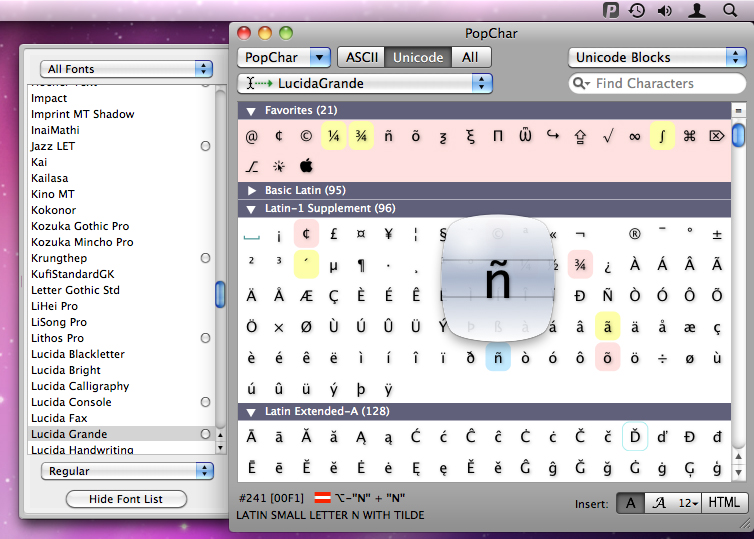Open the Regular font style dropdown
754x539 pixels.
pyautogui.click(x=127, y=471)
